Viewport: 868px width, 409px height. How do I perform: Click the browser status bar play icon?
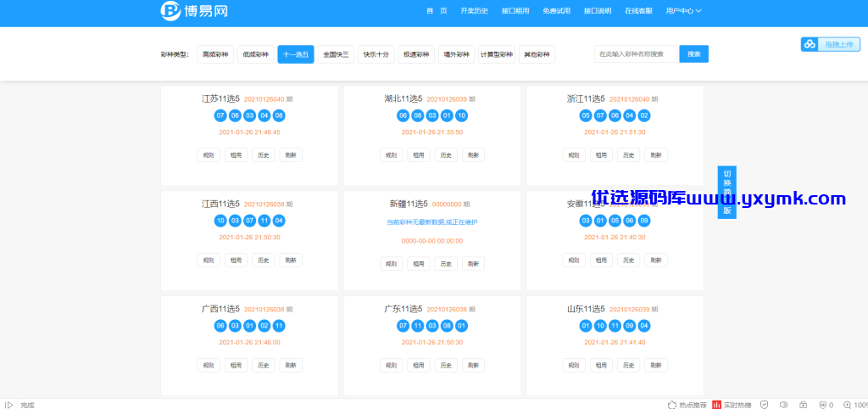pyautogui.click(x=8, y=405)
